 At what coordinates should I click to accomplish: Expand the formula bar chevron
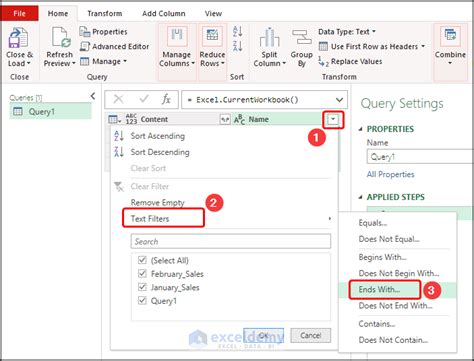coord(339,100)
